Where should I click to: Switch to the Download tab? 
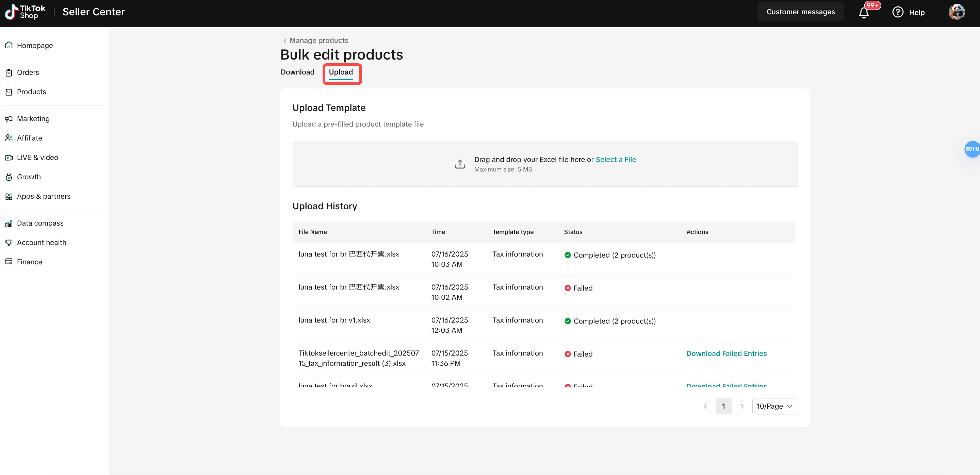[x=297, y=72]
